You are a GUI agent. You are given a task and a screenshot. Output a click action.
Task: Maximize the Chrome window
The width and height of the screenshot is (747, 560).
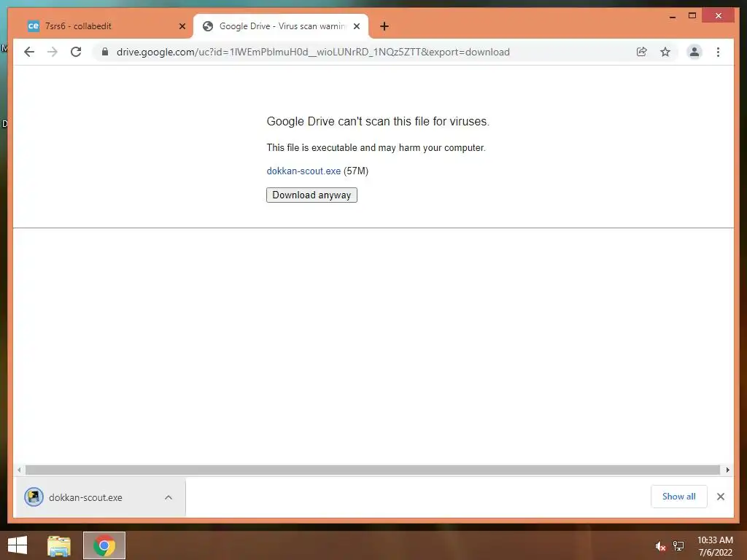coord(692,16)
